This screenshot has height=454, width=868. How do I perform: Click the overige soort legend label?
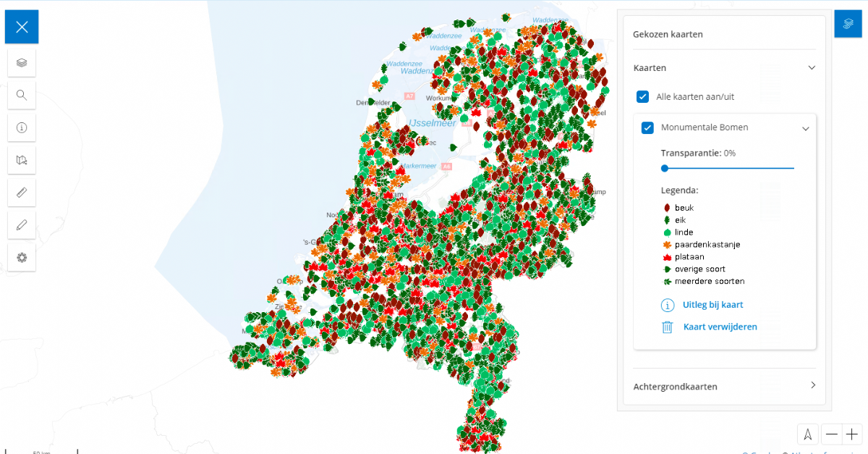(x=700, y=269)
